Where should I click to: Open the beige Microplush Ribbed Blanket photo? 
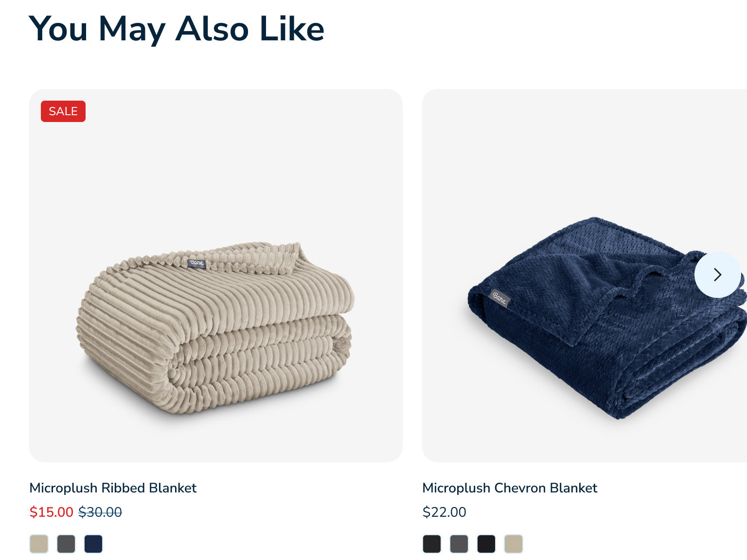coord(216,276)
